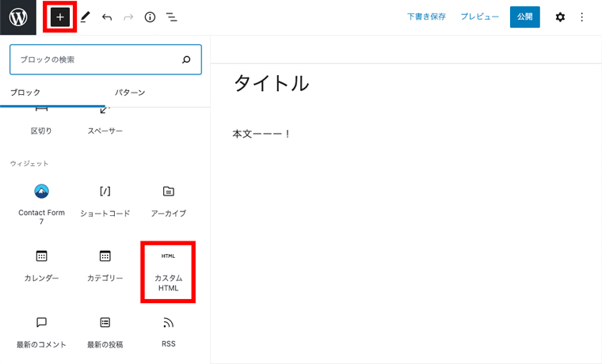Click the プレビュー preview link

click(479, 17)
